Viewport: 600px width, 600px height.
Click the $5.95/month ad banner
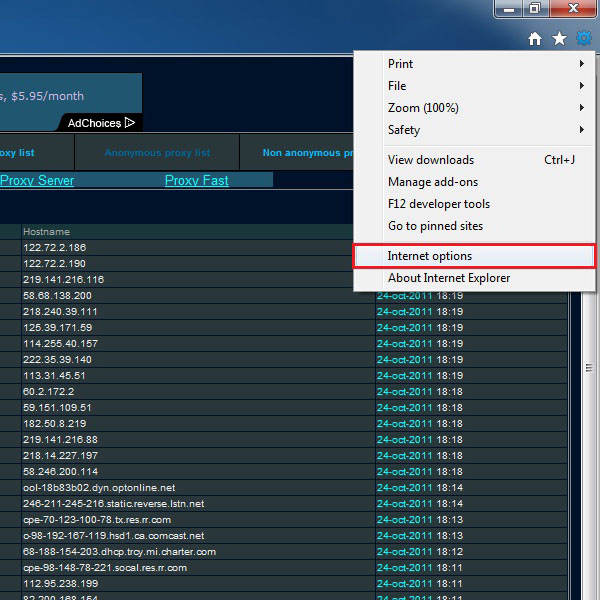coord(71,102)
